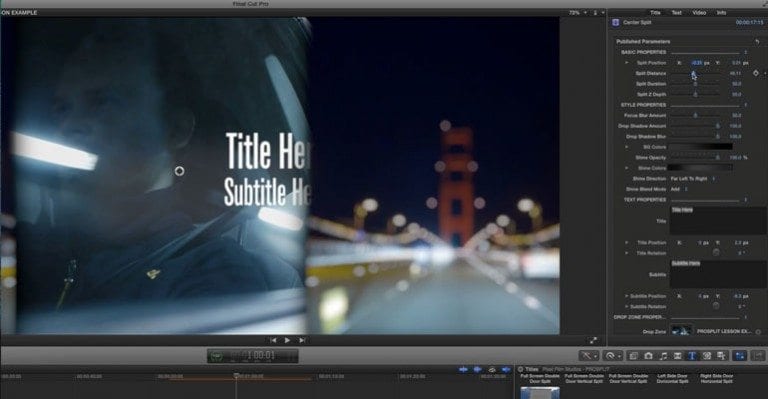Click the Center Split title icon

click(x=616, y=23)
